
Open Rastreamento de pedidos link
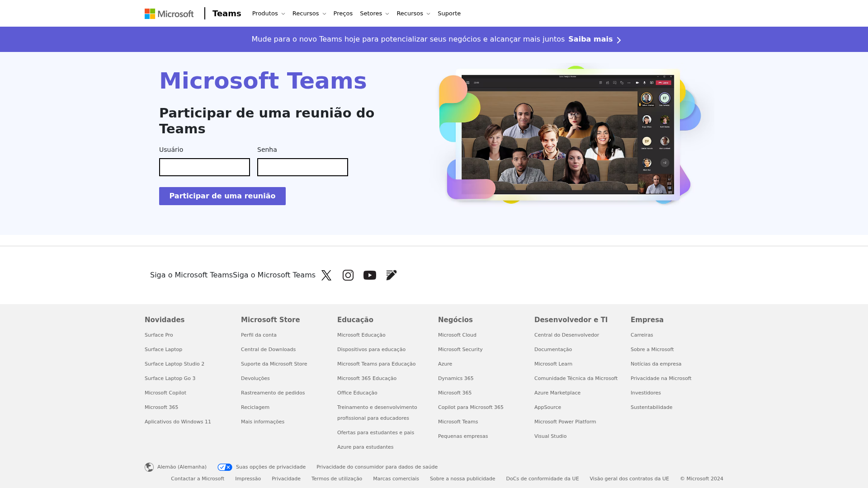coord(273,393)
